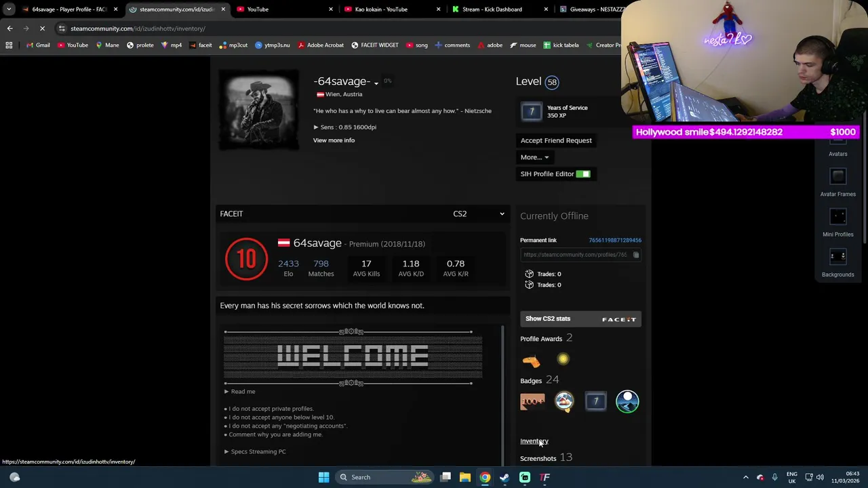Open the comments bookmark
Viewport: 868px width, 488px height.
pyautogui.click(x=452, y=45)
